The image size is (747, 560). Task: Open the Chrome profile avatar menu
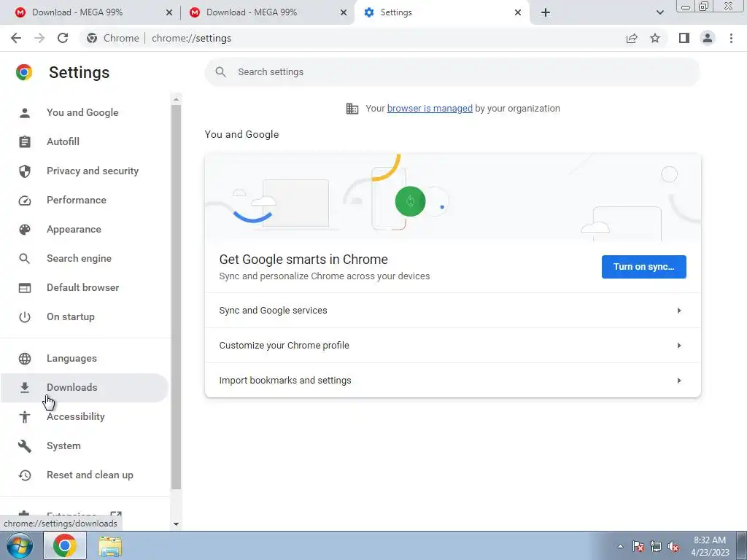(x=708, y=38)
